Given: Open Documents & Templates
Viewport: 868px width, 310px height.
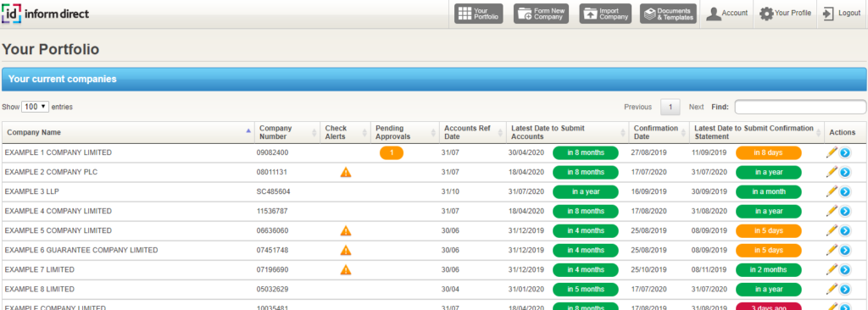Looking at the screenshot, I should tap(668, 14).
